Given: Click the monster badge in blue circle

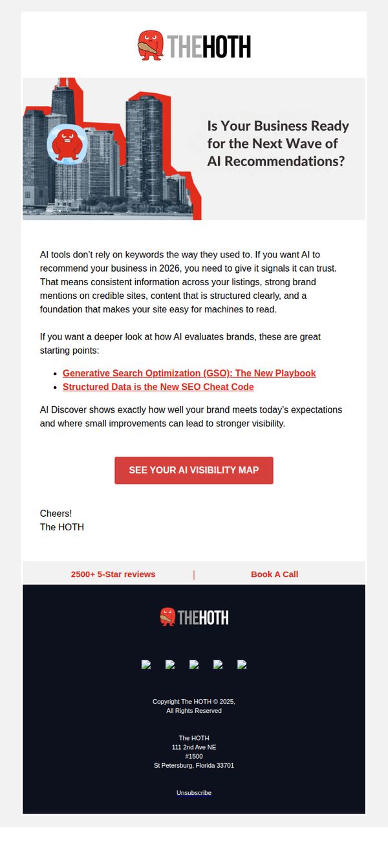Looking at the screenshot, I should (67, 144).
